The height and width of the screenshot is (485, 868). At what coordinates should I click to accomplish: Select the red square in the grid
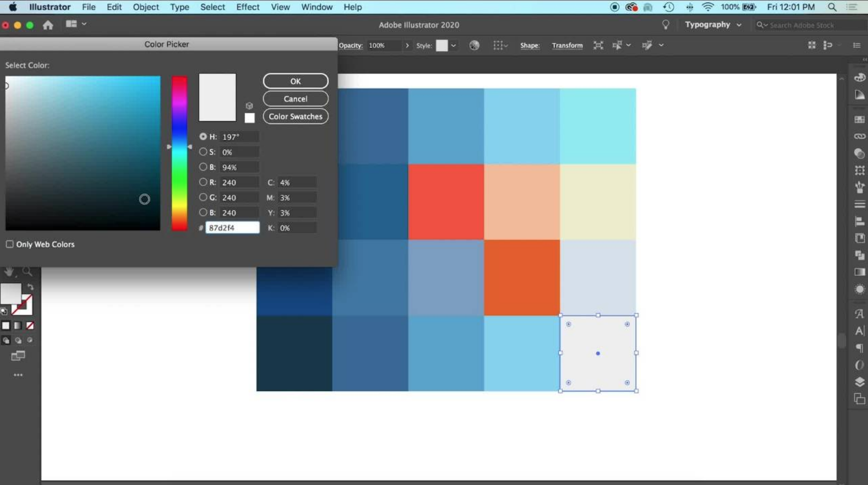tap(446, 202)
